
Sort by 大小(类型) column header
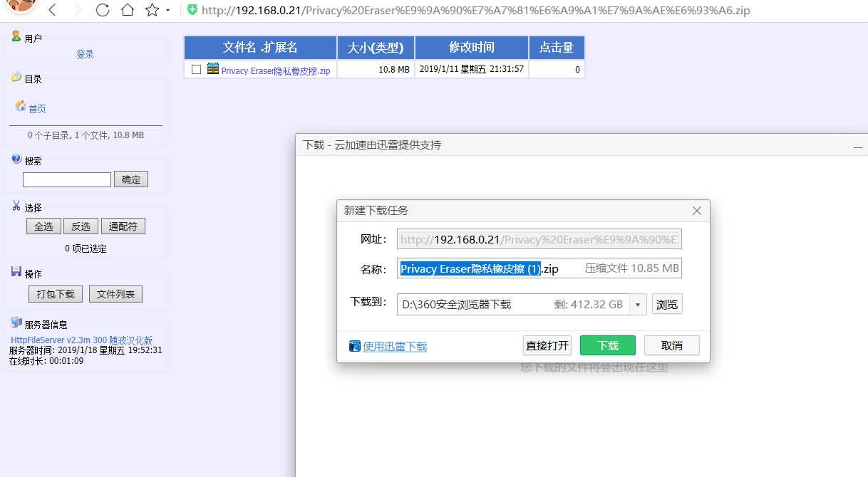click(x=376, y=48)
